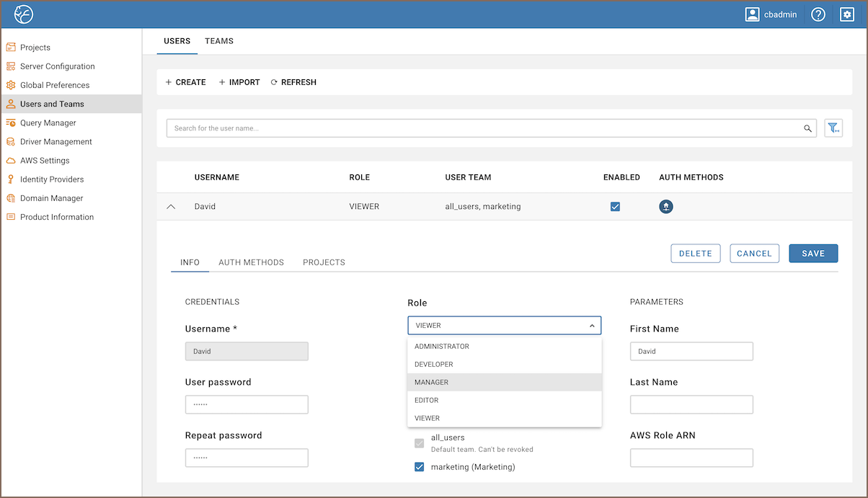Open the help question mark icon
868x498 pixels.
[x=818, y=14]
